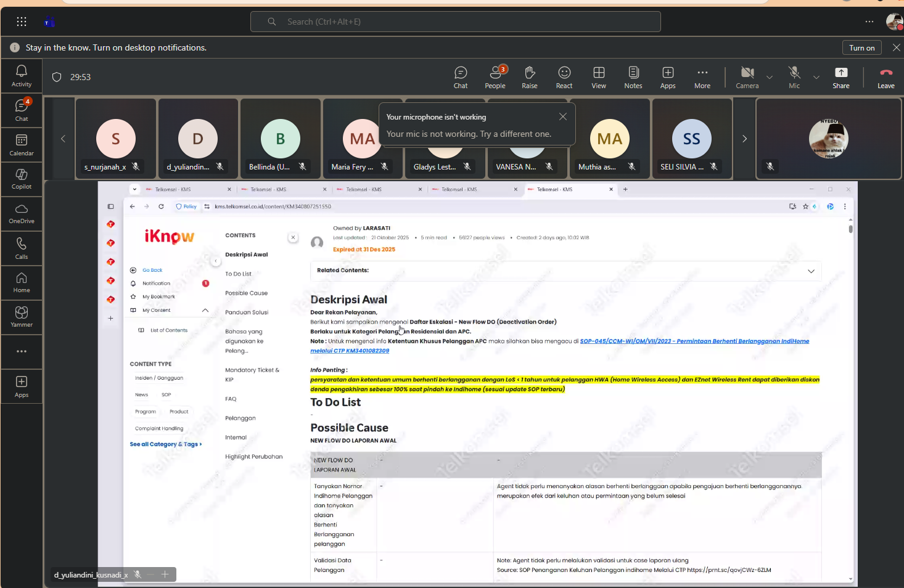The image size is (904, 588).
Task: Open a new tab in shared browser
Action: pos(625,189)
